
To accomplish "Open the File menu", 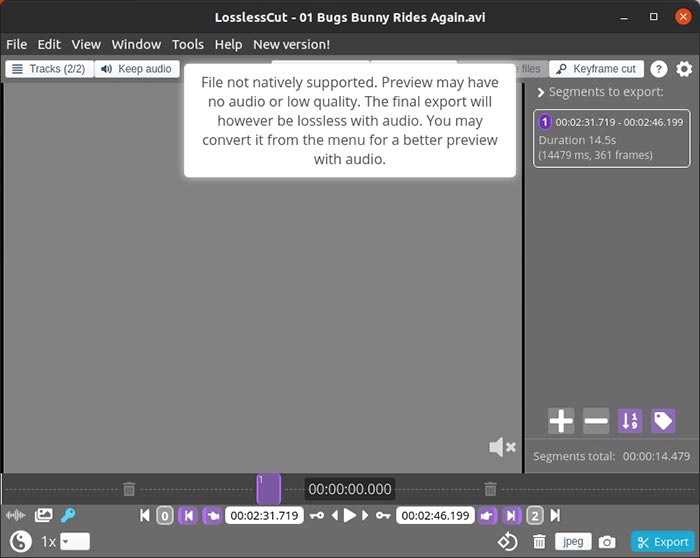I will pyautogui.click(x=17, y=45).
